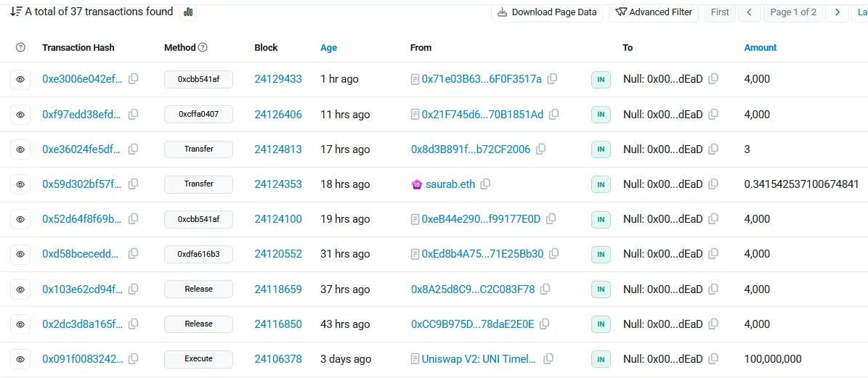Copy saurab.eth address

coord(485,184)
